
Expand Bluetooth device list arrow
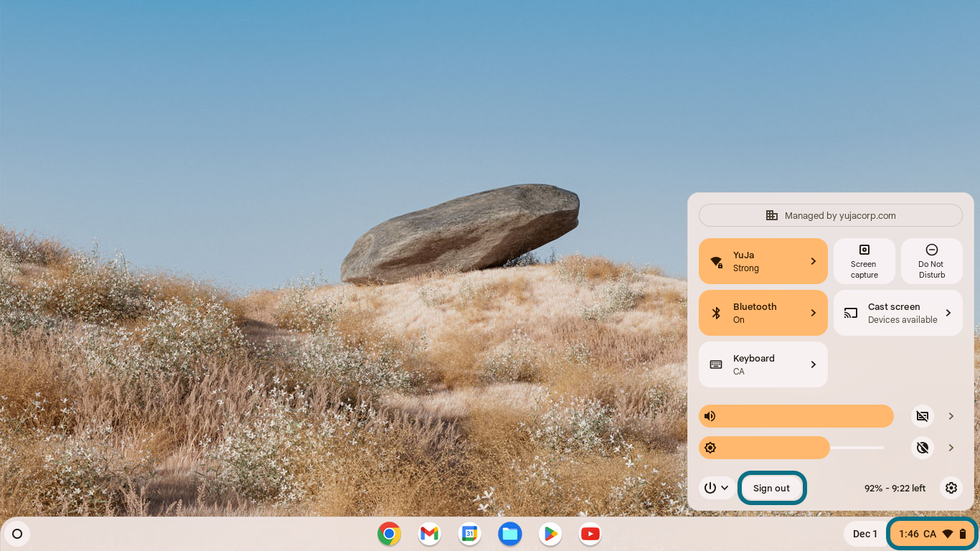[814, 313]
